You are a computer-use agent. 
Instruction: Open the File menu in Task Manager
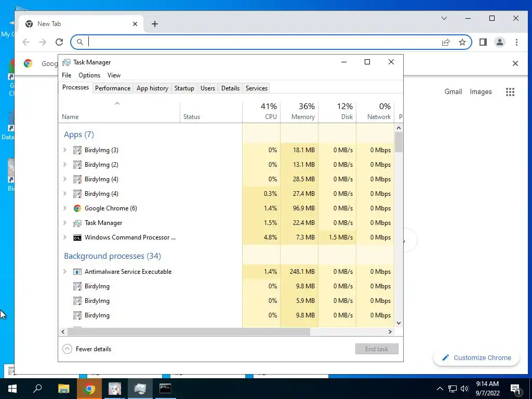[x=66, y=75]
